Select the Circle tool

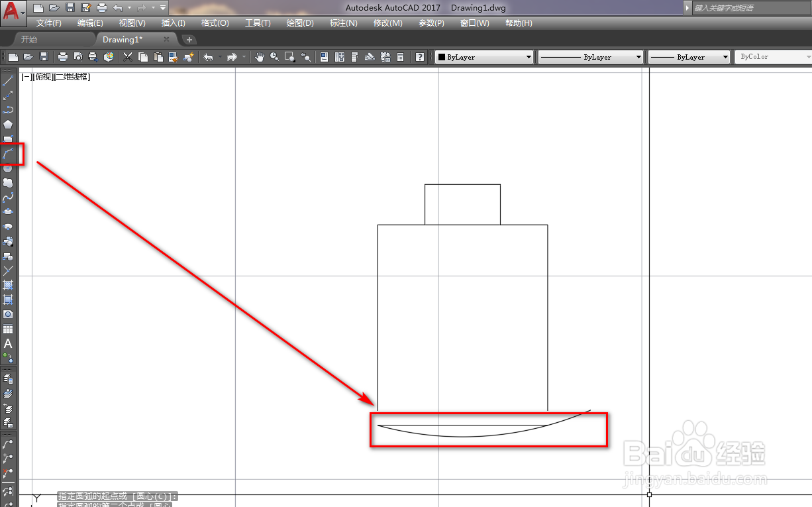coord(8,168)
